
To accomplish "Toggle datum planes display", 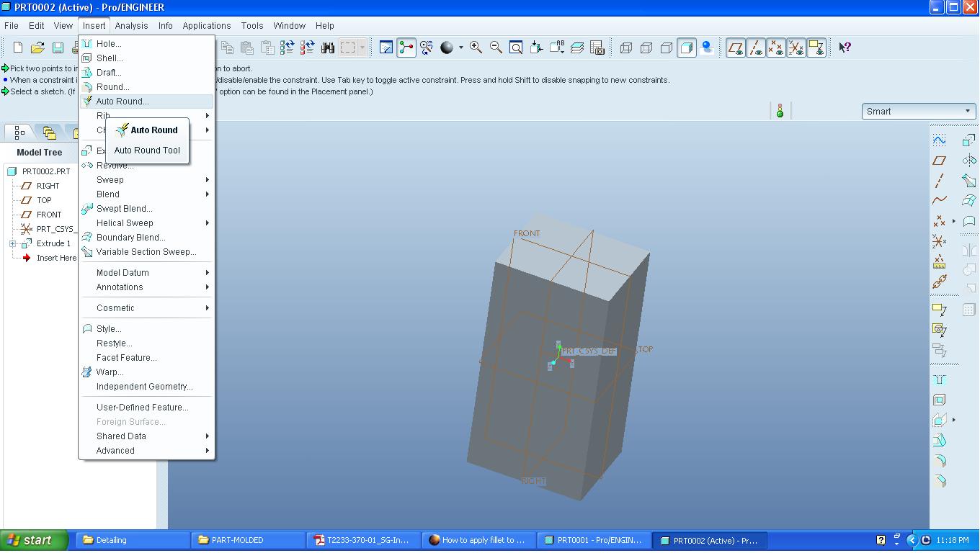I will 736,48.
